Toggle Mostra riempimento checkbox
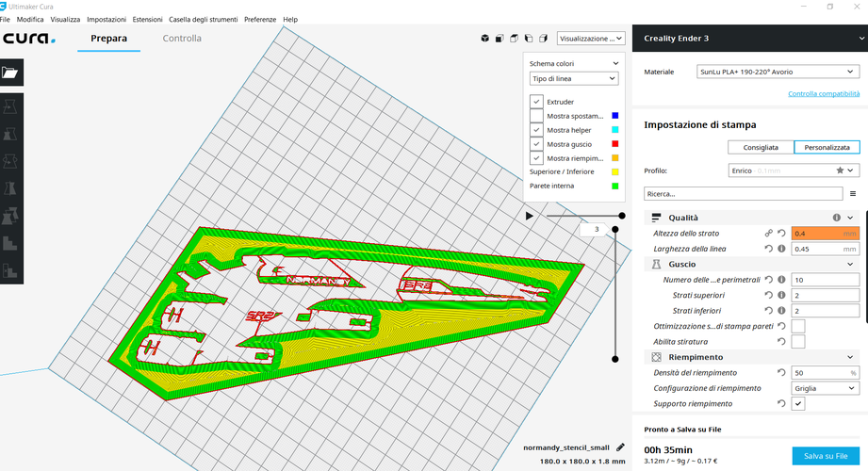This screenshot has width=868, height=471. click(x=536, y=158)
